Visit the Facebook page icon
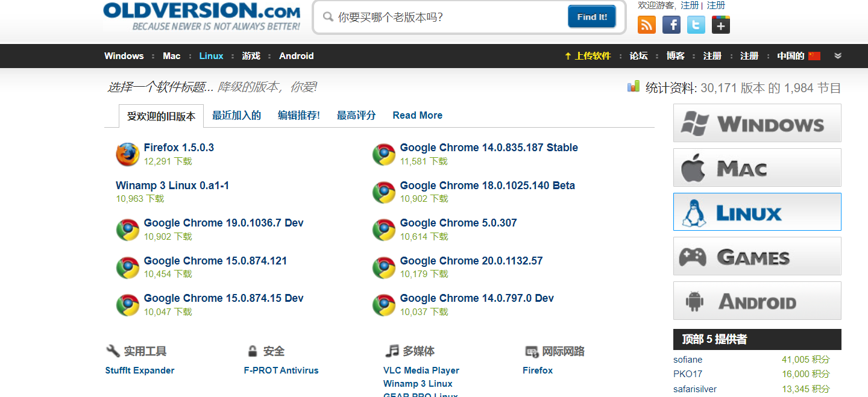This screenshot has width=868, height=397. pyautogui.click(x=671, y=25)
